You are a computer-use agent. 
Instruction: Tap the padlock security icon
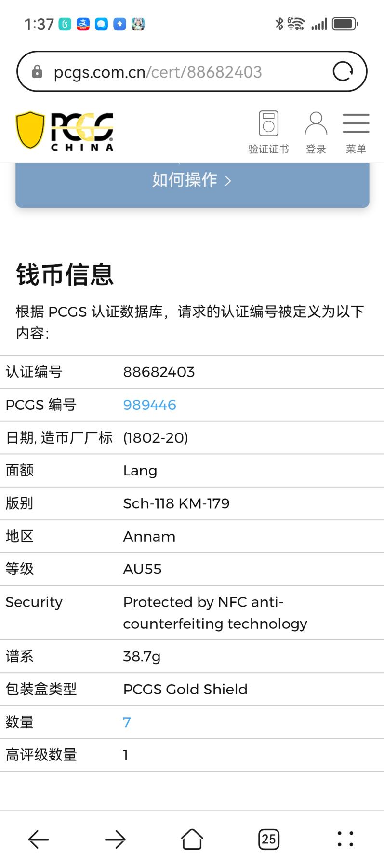(37, 72)
